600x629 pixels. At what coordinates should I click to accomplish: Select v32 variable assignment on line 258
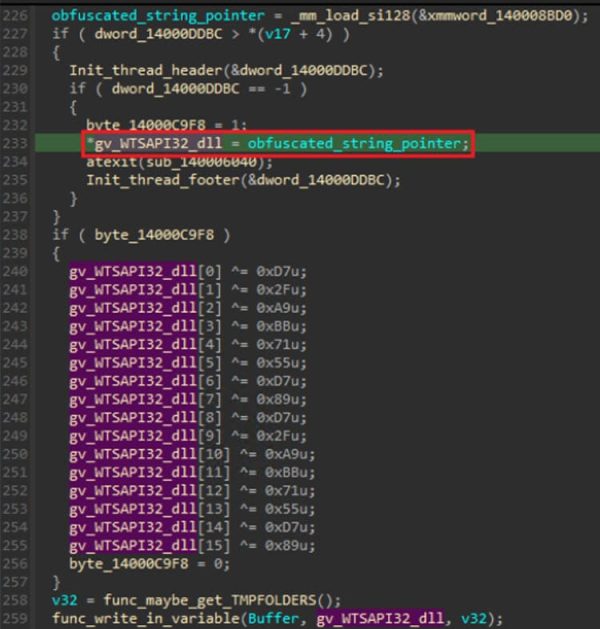click(62, 599)
